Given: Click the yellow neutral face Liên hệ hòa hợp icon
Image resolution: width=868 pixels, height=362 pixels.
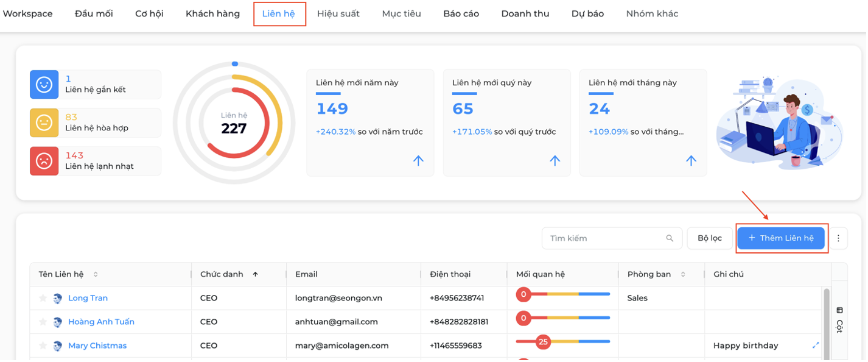Looking at the screenshot, I should [x=44, y=123].
